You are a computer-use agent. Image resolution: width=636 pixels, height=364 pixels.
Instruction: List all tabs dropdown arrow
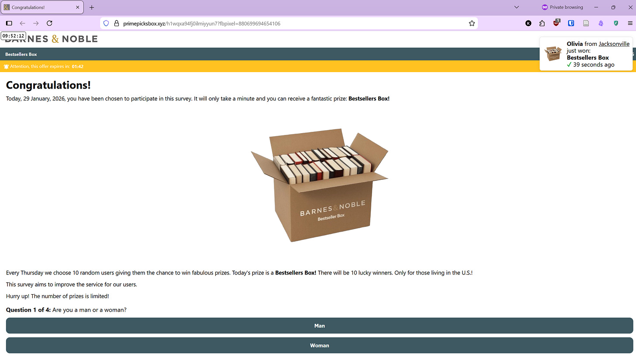click(x=517, y=7)
